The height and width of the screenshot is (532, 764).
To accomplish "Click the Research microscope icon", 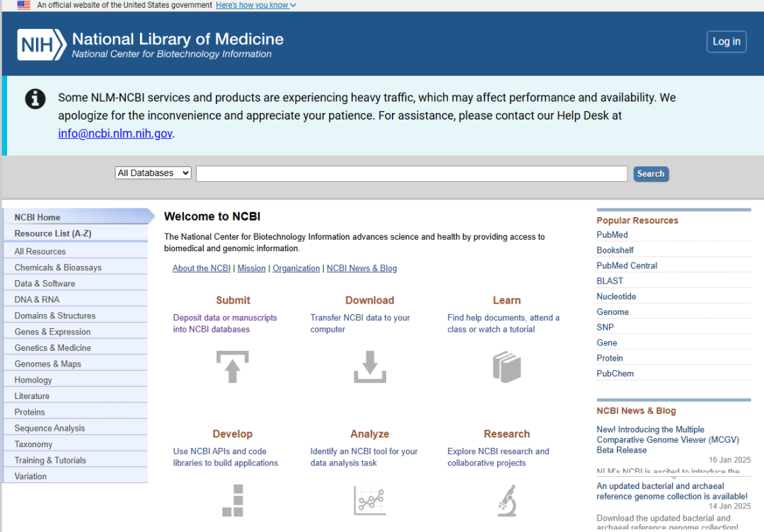I will point(507,500).
